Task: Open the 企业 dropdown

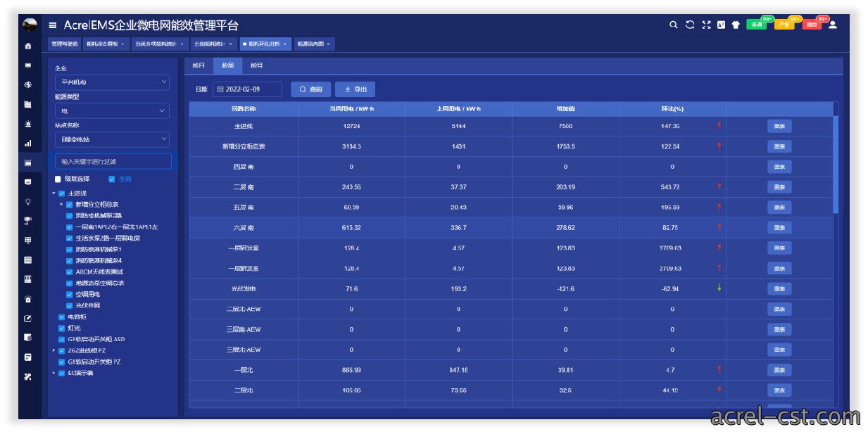Action: pyautogui.click(x=113, y=82)
